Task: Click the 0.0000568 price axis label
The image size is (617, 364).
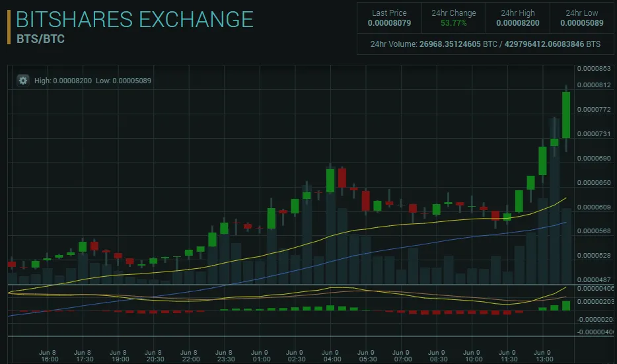Action: [x=594, y=231]
